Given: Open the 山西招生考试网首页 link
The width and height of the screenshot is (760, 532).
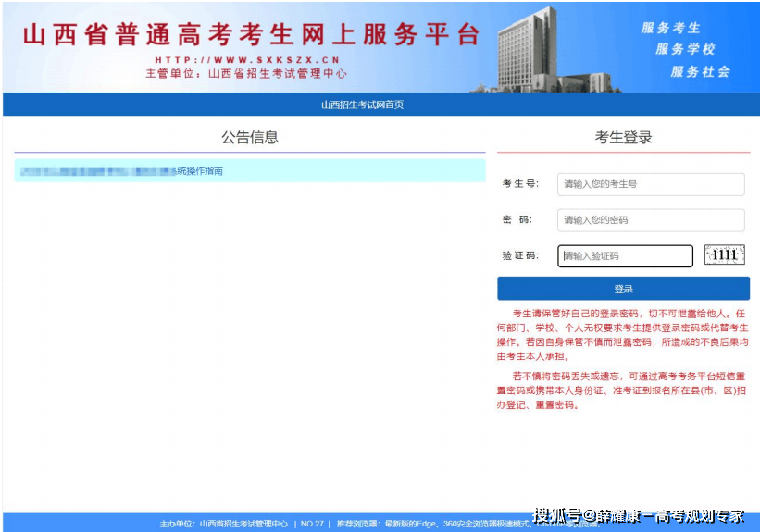Looking at the screenshot, I should click(x=363, y=105).
